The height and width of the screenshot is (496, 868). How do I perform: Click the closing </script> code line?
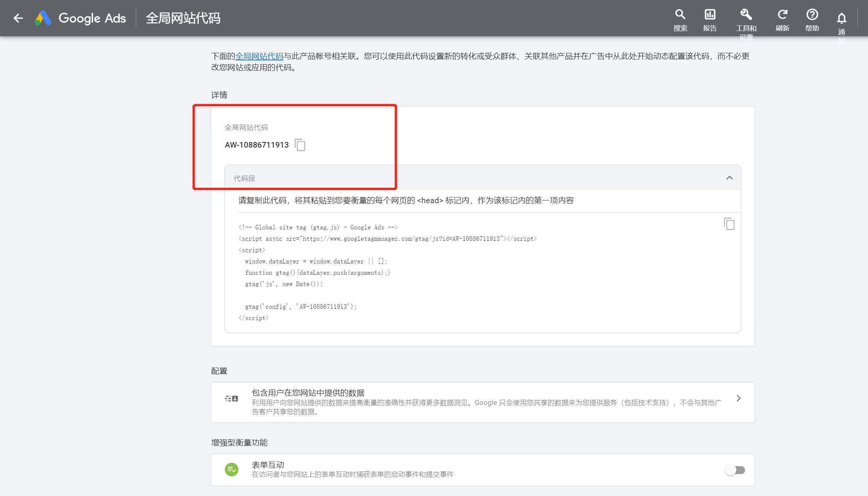pyautogui.click(x=253, y=318)
